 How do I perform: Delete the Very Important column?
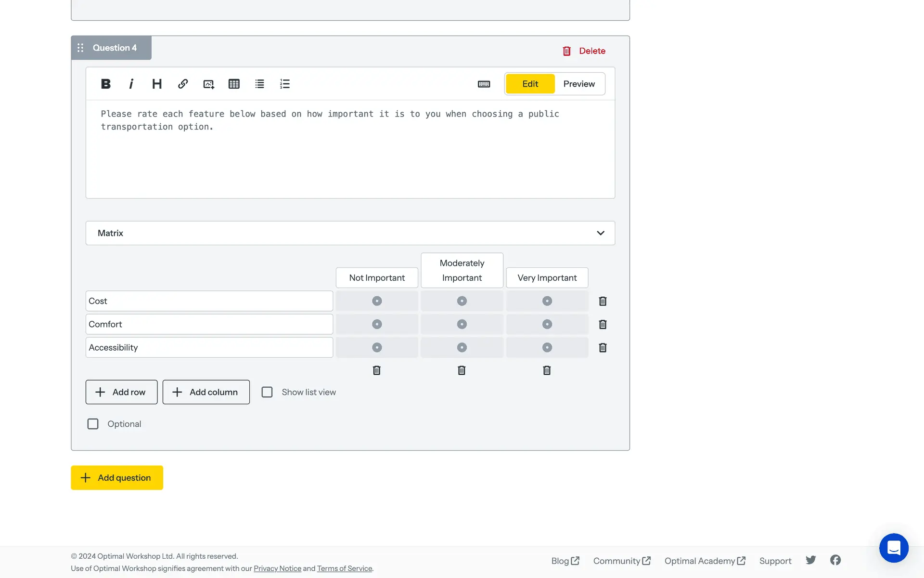pyautogui.click(x=547, y=370)
